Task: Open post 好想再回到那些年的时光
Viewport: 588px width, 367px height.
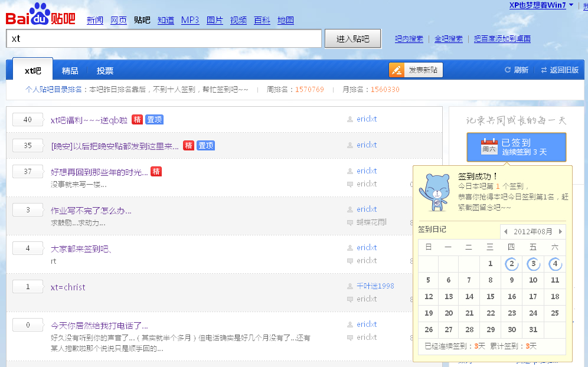Action: pos(99,172)
